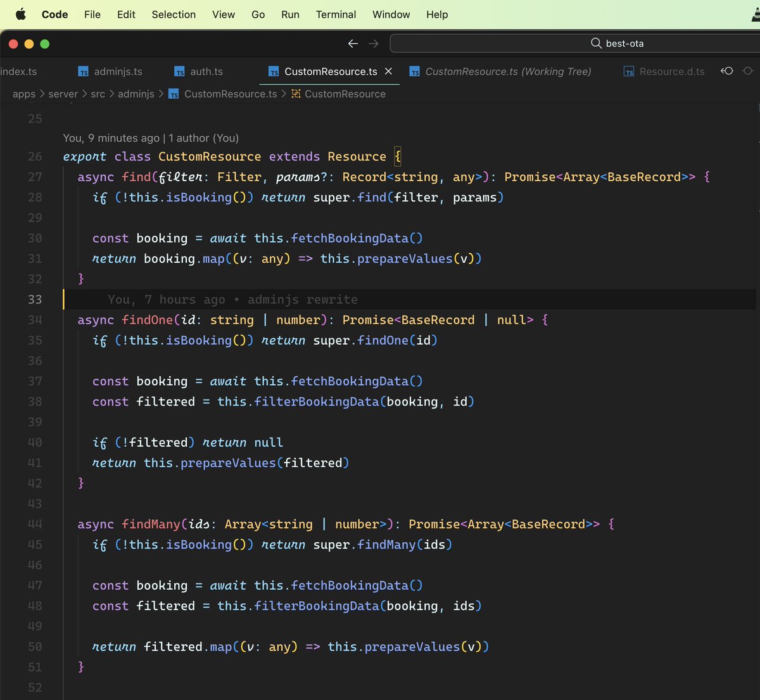The image size is (760, 700).
Task: Click the 'findMany' method name on line 44
Action: 151,525
